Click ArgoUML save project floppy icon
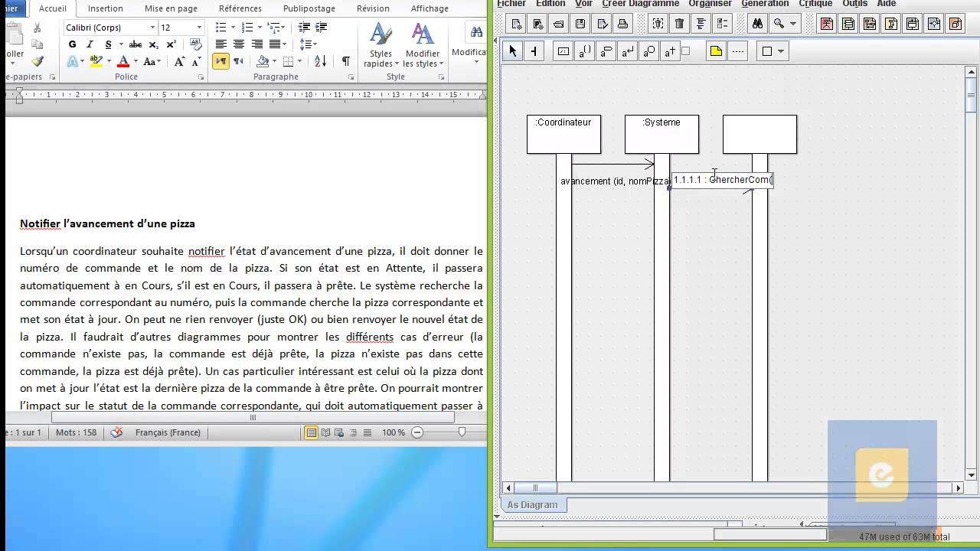Viewport: 980px width, 551px height. pyautogui.click(x=580, y=24)
